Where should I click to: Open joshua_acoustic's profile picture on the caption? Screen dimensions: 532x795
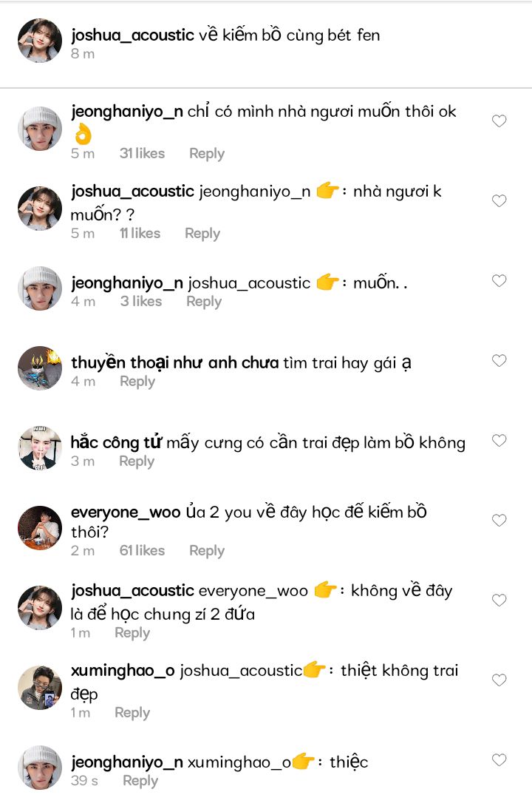click(40, 41)
